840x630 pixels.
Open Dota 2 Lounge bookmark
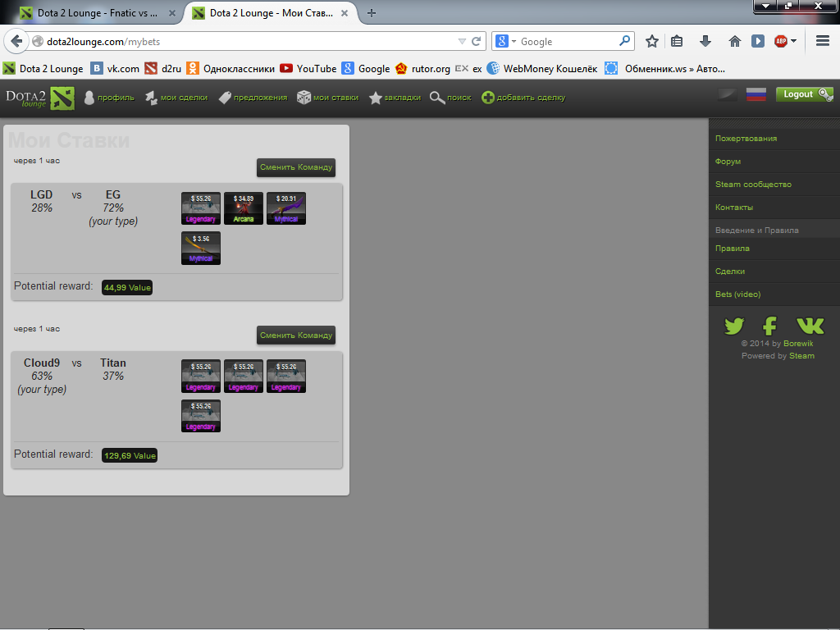click(x=43, y=69)
